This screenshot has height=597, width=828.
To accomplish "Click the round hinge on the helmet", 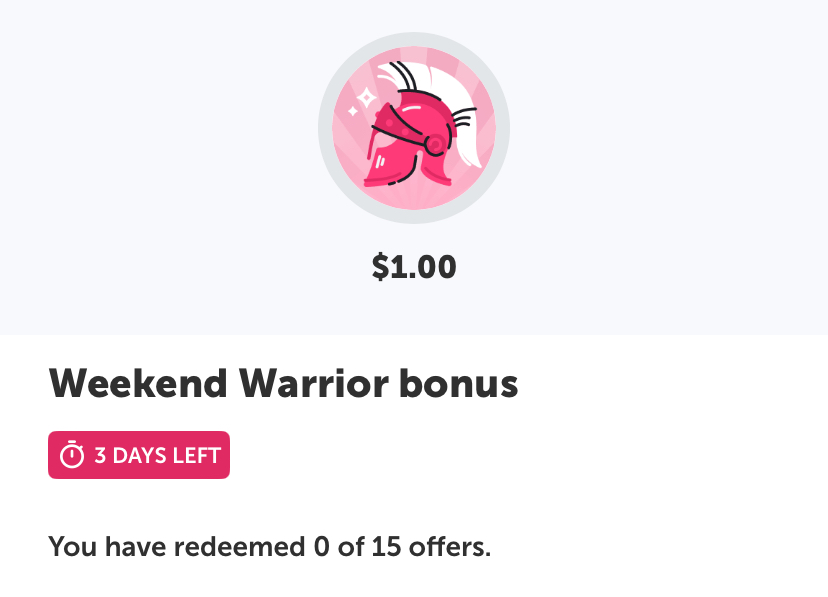I will [x=435, y=144].
